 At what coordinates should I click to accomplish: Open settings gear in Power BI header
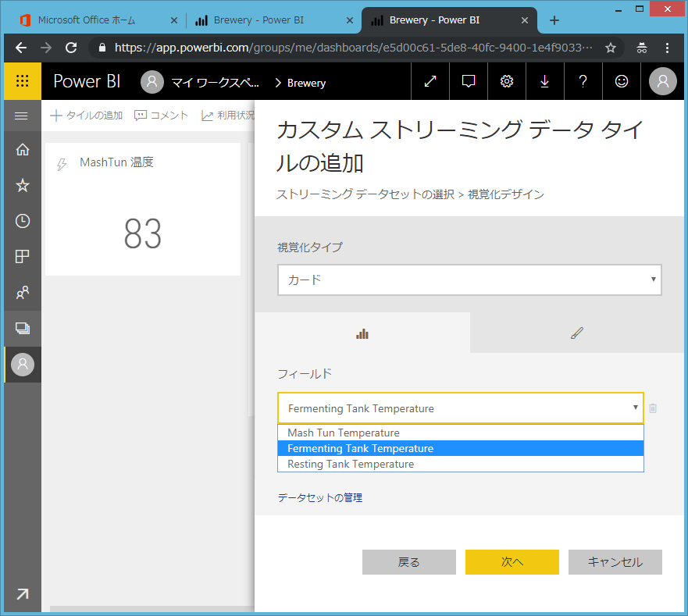507,81
